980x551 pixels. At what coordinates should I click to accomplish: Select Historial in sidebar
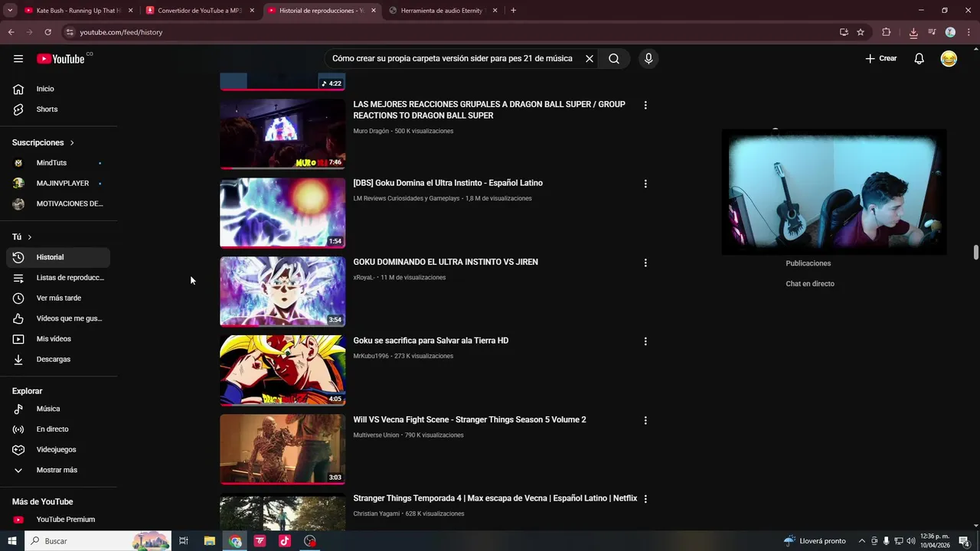(x=58, y=257)
